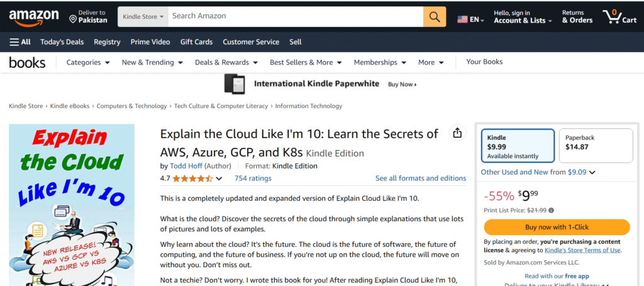
Task: Select the Paperback $14.87 format option
Action: click(x=596, y=146)
